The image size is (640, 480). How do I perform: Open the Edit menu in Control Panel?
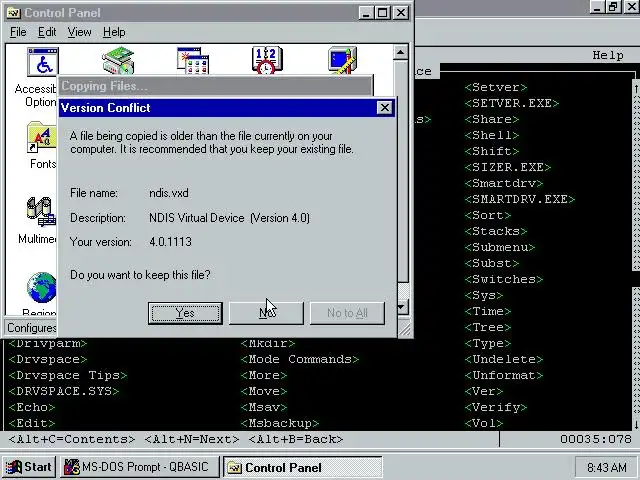click(47, 32)
